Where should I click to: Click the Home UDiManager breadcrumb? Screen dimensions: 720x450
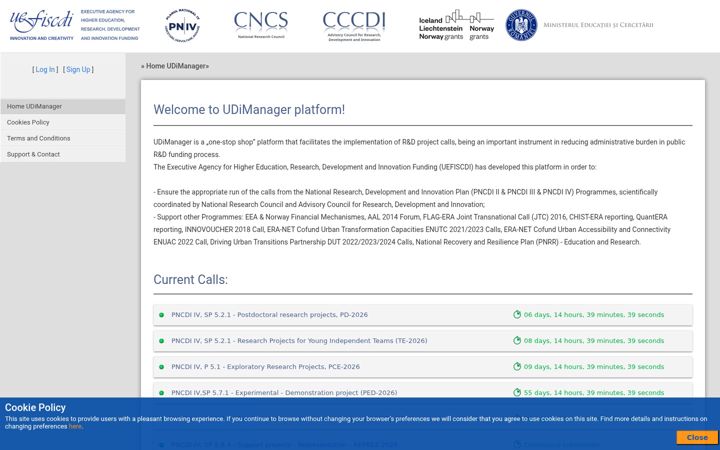pyautogui.click(x=176, y=66)
